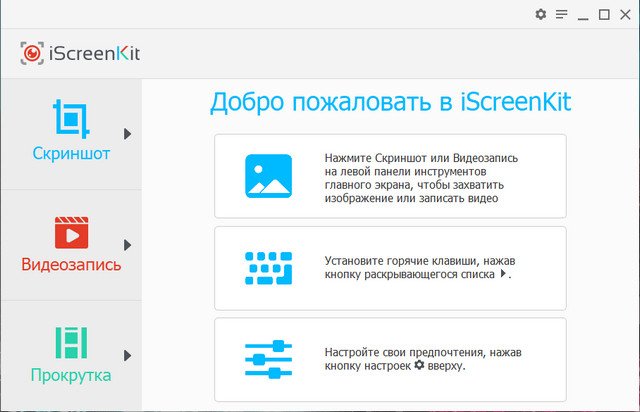
Task: Click the blue sliders preferences icon
Action: pos(269,359)
